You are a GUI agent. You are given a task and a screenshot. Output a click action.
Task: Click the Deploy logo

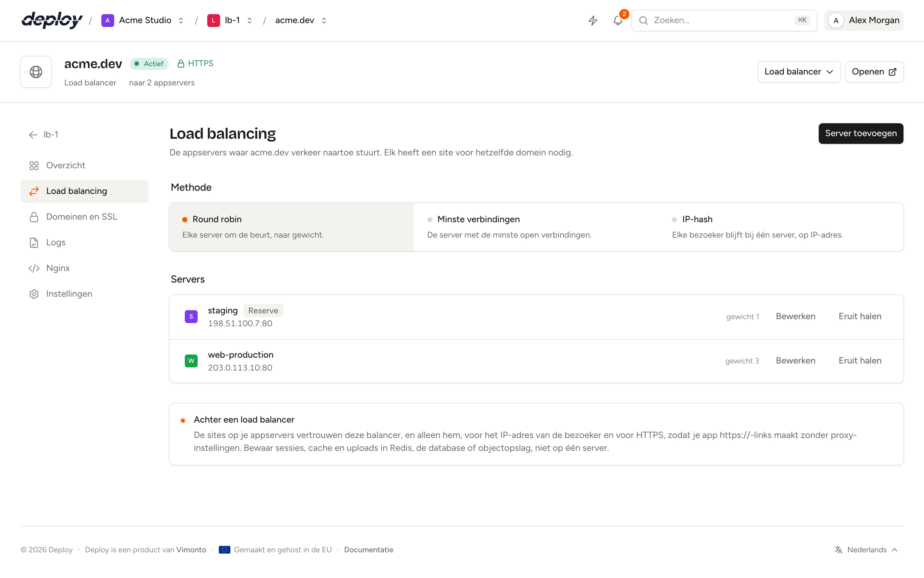tap(52, 20)
